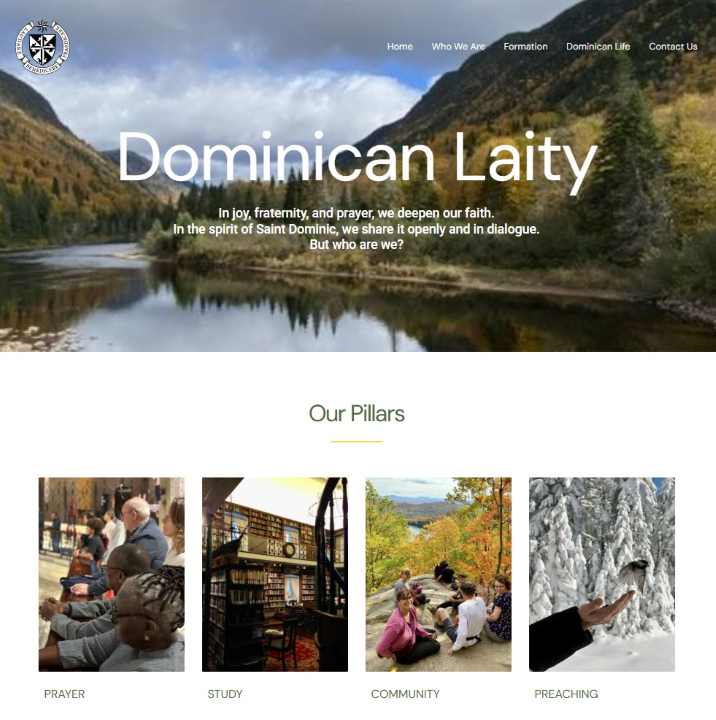The width and height of the screenshot is (716, 720).
Task: Click the 'But who are we?' text
Action: (x=356, y=245)
